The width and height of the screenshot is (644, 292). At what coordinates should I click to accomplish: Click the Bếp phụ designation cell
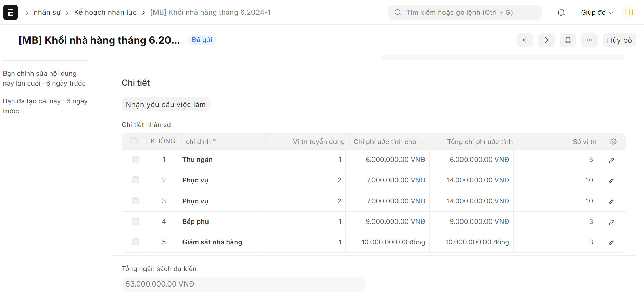tap(219, 222)
